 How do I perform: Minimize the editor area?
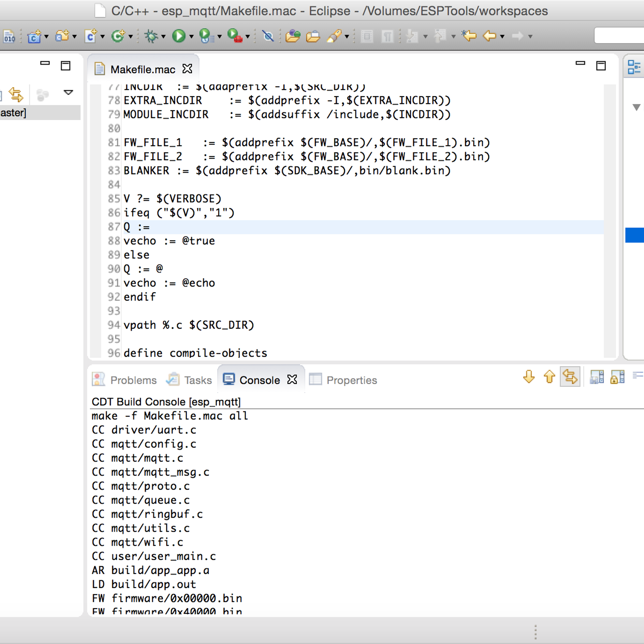click(580, 63)
